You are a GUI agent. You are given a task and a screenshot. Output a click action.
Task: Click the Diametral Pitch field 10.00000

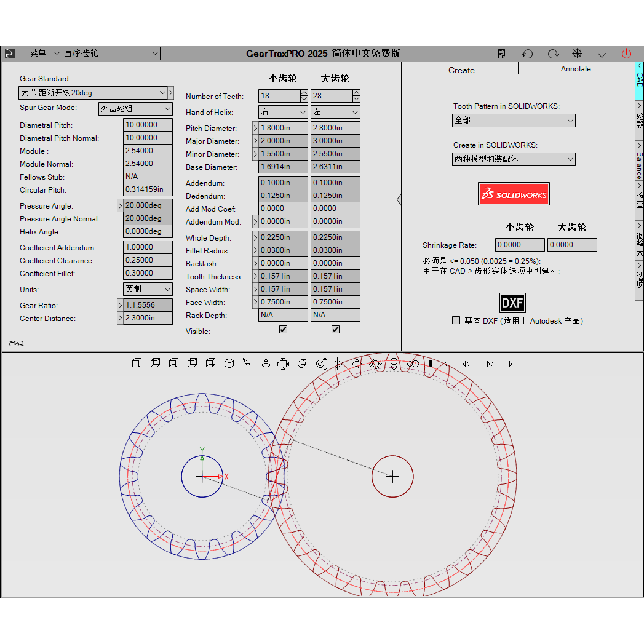[x=148, y=125]
